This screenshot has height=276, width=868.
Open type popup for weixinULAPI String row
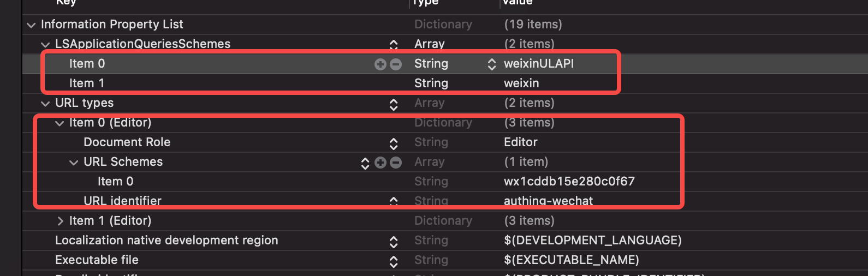point(491,64)
